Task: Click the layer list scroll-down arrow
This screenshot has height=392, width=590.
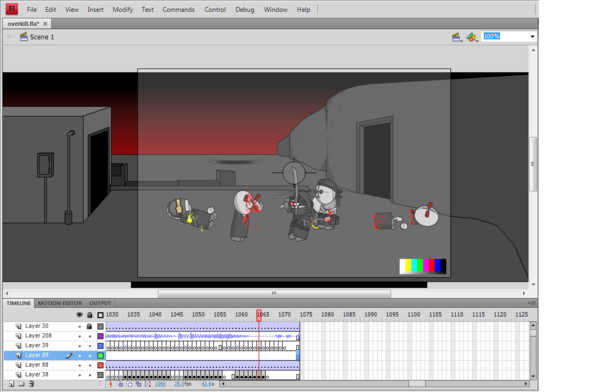Action: pos(533,376)
